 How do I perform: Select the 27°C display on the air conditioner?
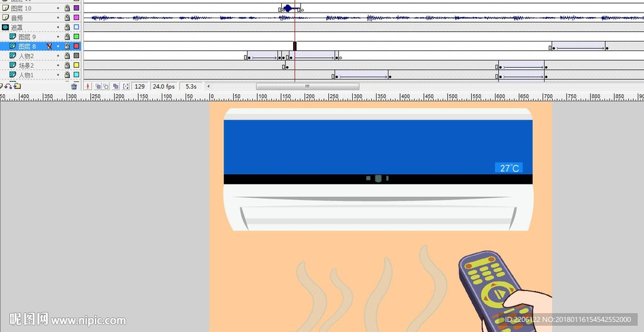(x=508, y=168)
